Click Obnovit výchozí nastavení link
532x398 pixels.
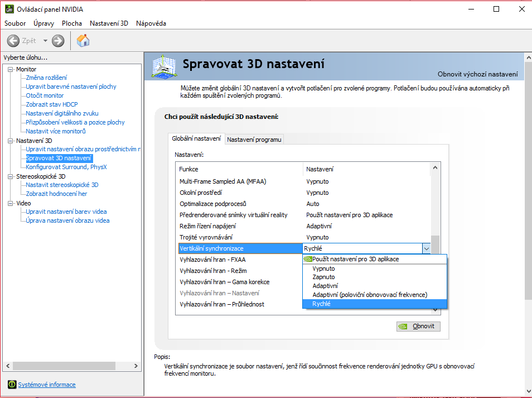(x=478, y=74)
